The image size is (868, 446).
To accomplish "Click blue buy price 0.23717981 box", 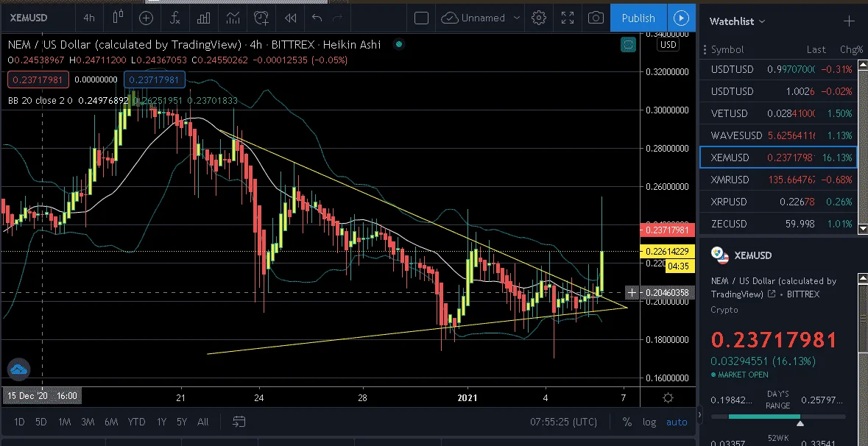I will tap(154, 79).
